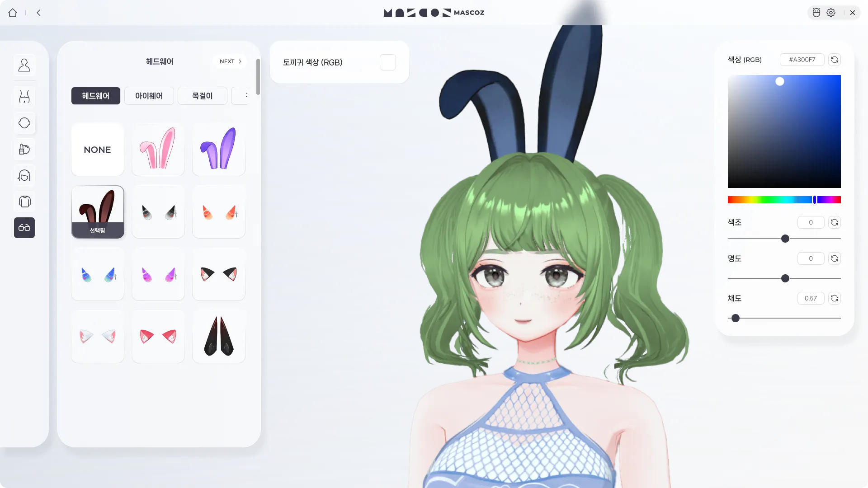Open the settings gear icon
The width and height of the screenshot is (868, 488).
coord(831,13)
